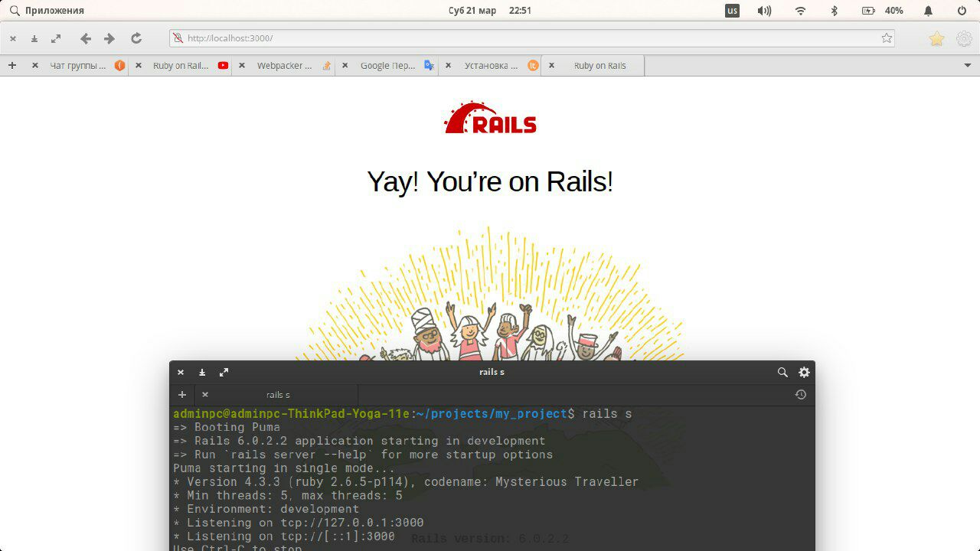Close the active 'Ruby on Rails' tab
The width and height of the screenshot is (980, 551).
pyautogui.click(x=551, y=66)
